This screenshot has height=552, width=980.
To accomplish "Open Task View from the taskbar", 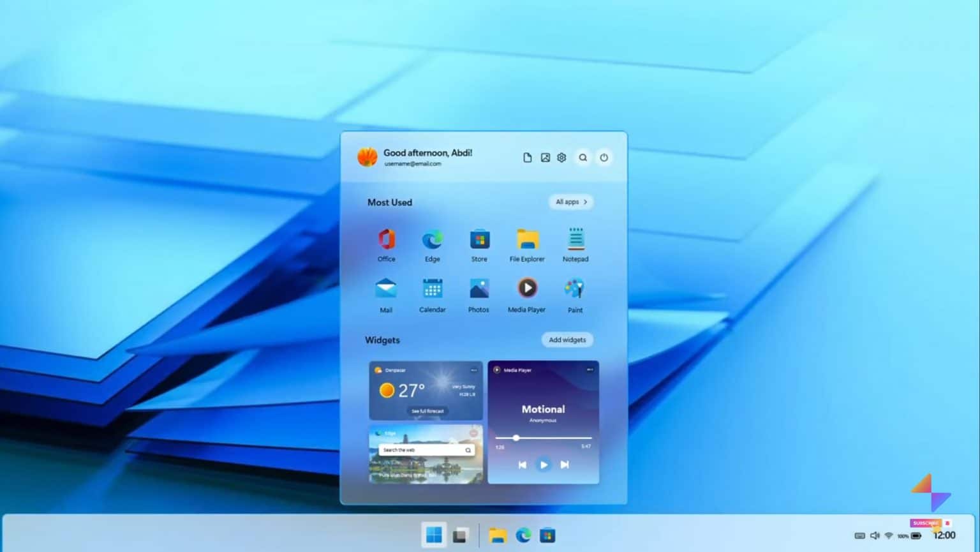I will [461, 535].
